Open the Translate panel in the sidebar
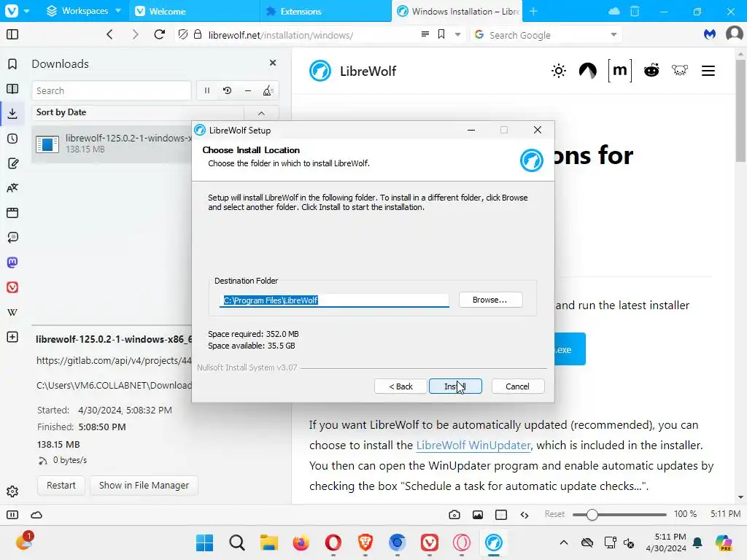 click(12, 188)
